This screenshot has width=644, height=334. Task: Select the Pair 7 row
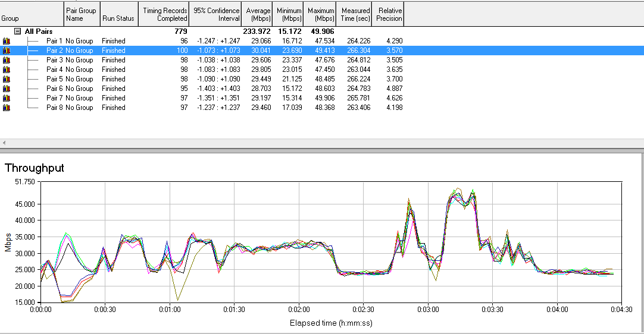(x=322, y=97)
